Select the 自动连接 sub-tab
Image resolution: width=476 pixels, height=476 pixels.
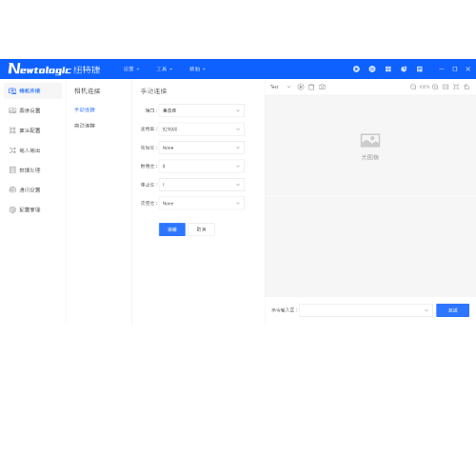point(85,126)
